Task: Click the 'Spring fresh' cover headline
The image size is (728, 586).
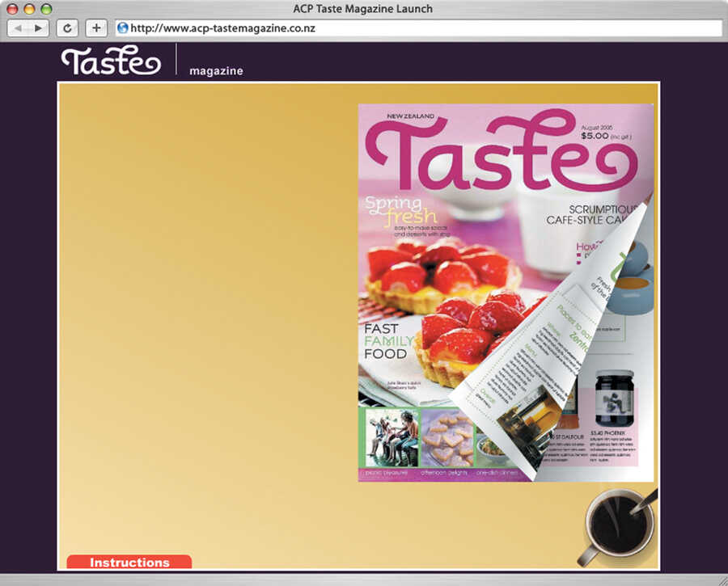Action: click(x=401, y=211)
